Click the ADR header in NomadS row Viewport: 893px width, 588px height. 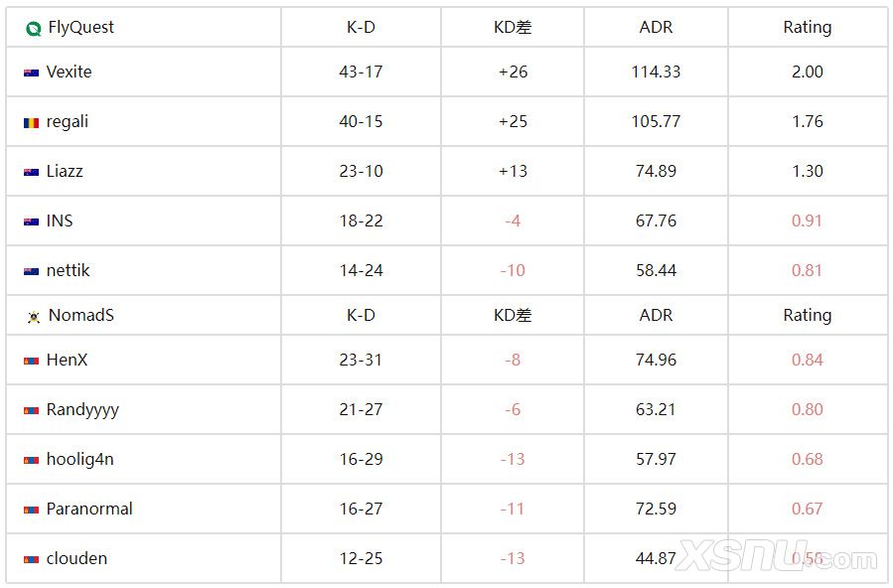(656, 315)
